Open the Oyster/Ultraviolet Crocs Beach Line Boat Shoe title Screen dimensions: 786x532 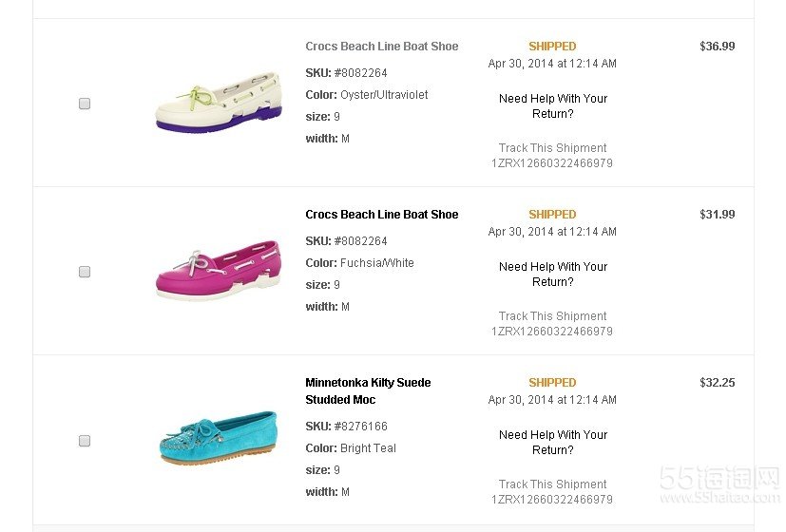(381, 47)
